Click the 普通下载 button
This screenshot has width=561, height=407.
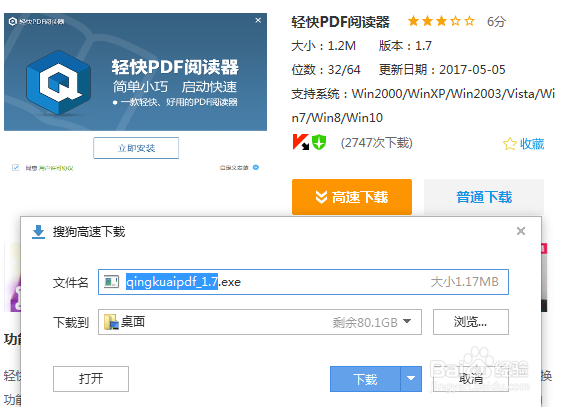click(484, 197)
